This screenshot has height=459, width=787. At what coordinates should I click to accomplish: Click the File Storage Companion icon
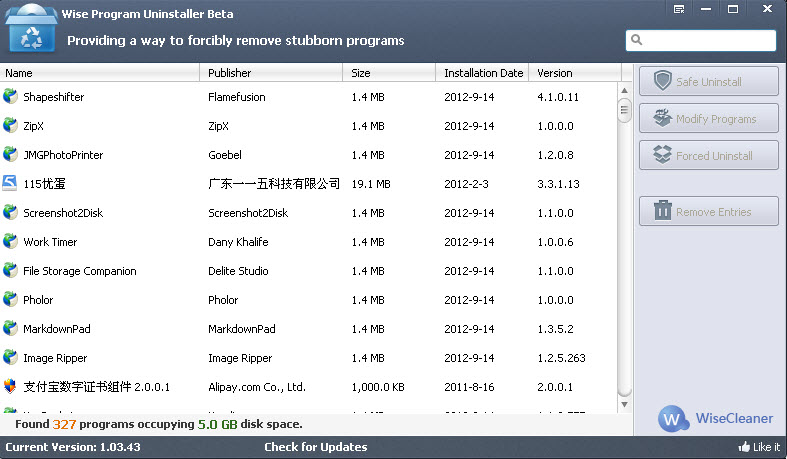pyautogui.click(x=10, y=270)
